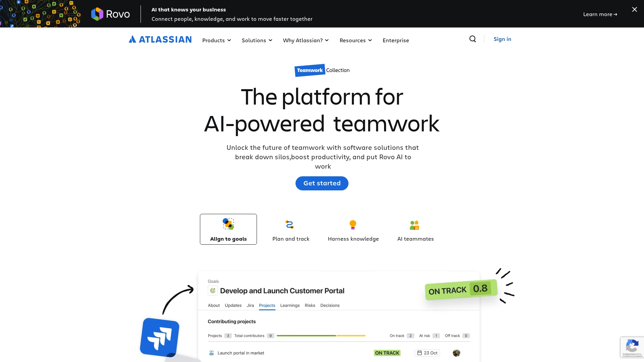Open the Products dropdown

[x=216, y=40]
